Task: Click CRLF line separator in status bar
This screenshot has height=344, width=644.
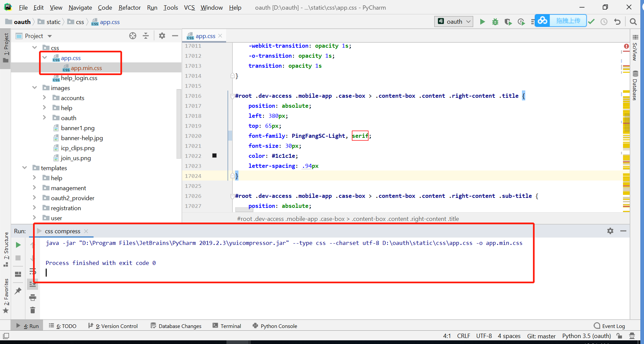Action: (x=464, y=336)
